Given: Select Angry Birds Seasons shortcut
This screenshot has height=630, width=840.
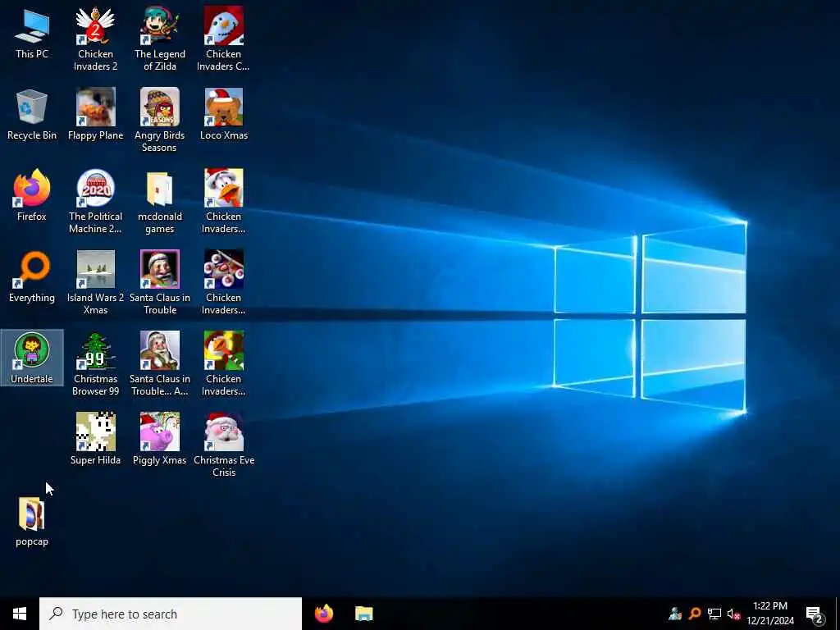Looking at the screenshot, I should pyautogui.click(x=160, y=120).
